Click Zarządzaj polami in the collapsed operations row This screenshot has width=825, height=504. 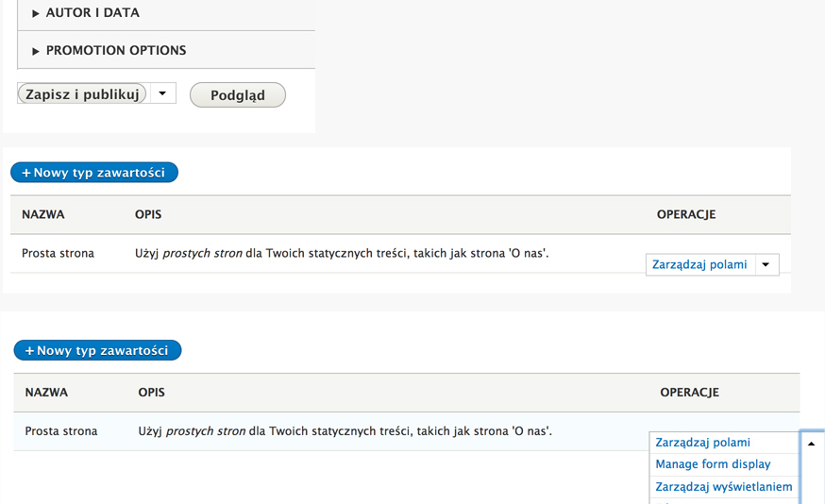point(700,265)
